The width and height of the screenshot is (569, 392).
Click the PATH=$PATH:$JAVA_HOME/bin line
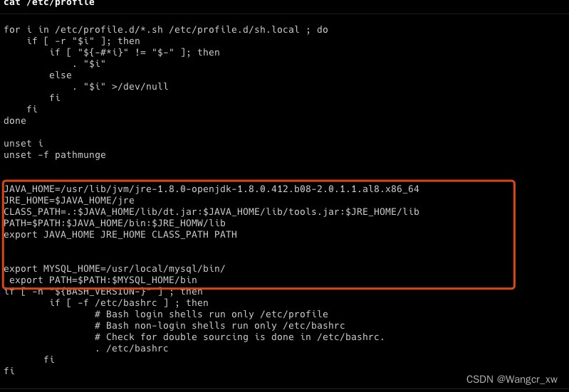[115, 223]
